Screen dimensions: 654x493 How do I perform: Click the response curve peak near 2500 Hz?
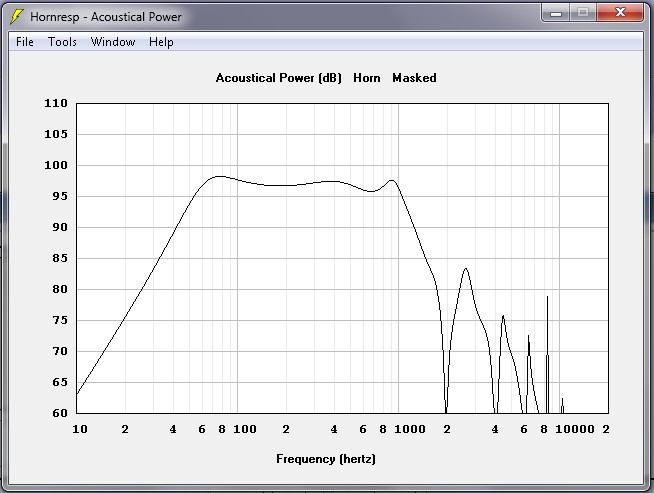[x=465, y=269]
